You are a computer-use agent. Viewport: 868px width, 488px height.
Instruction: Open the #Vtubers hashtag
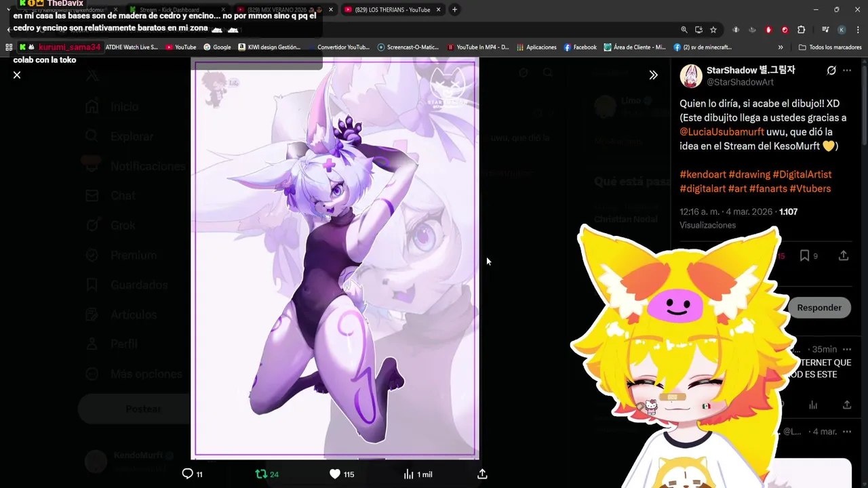[x=810, y=188]
